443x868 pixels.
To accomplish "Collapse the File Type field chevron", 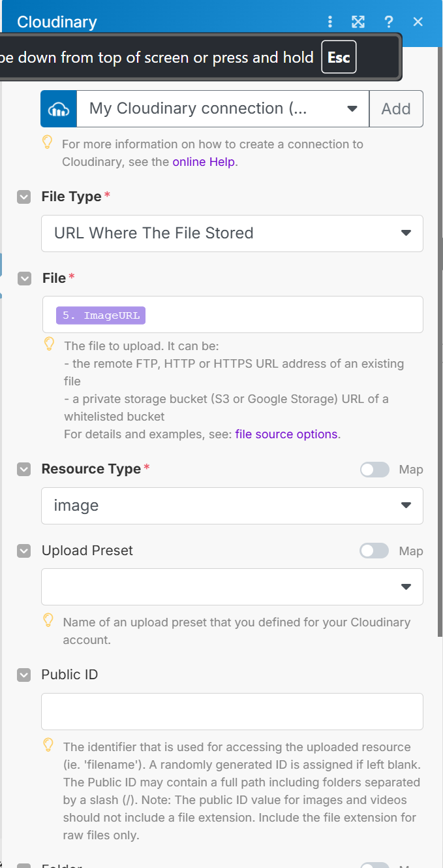I will 24,197.
